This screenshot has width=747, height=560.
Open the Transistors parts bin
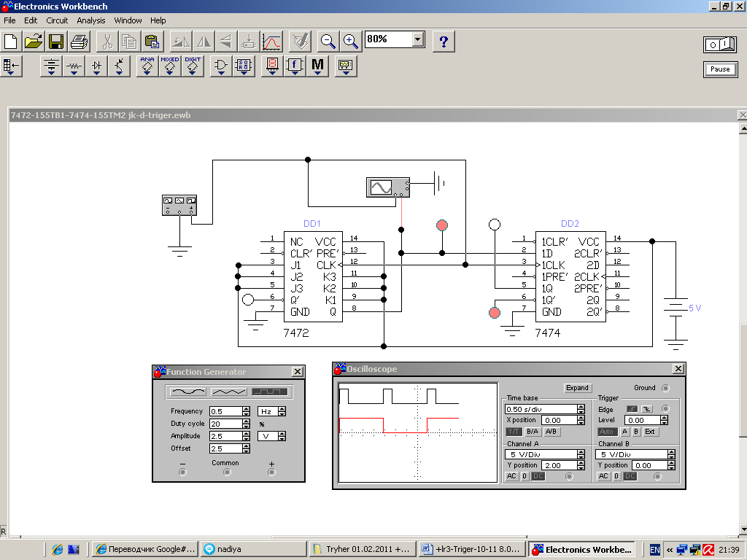[120, 66]
